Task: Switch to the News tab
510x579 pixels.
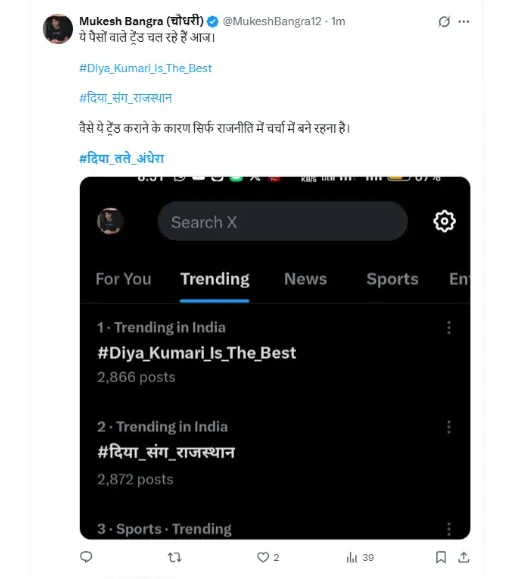Action: 305,279
